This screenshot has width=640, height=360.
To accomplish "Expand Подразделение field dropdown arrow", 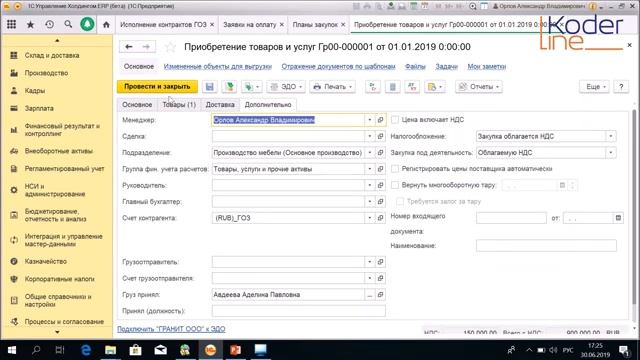I will 369,153.
